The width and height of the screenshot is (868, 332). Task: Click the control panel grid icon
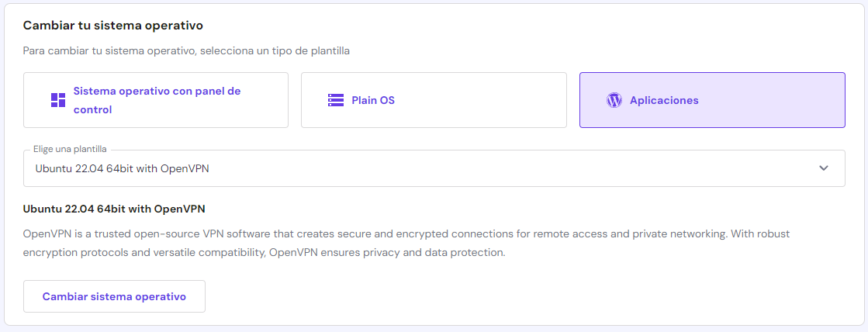[58, 100]
